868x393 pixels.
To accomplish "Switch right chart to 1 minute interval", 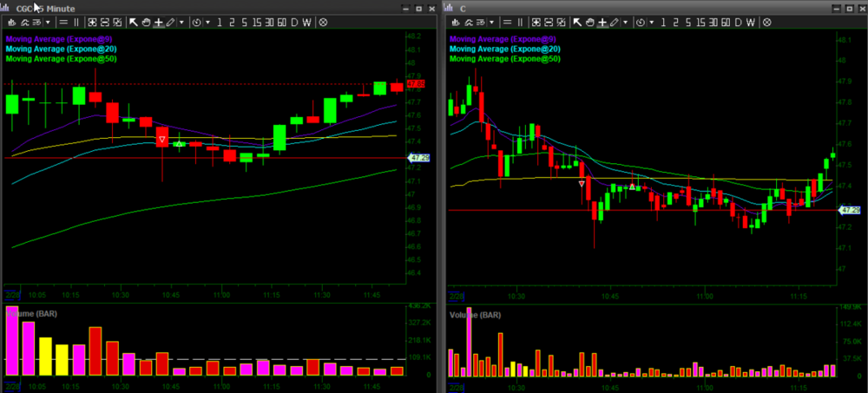I will tap(661, 22).
